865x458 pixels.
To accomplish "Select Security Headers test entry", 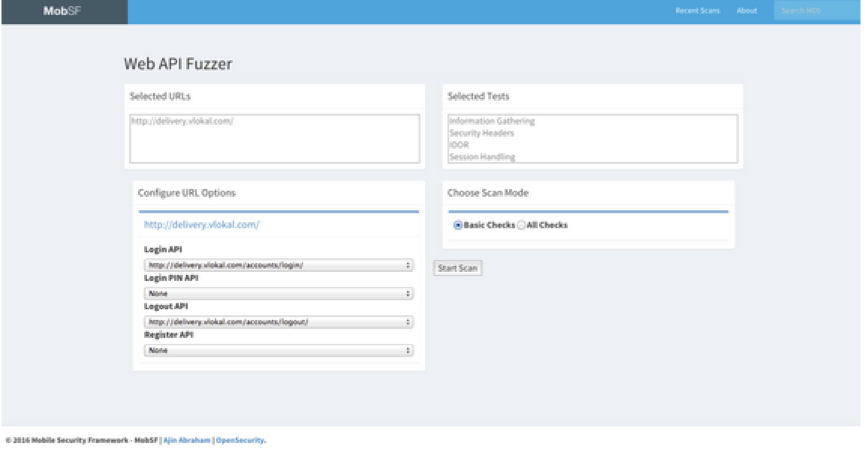I will tap(482, 133).
